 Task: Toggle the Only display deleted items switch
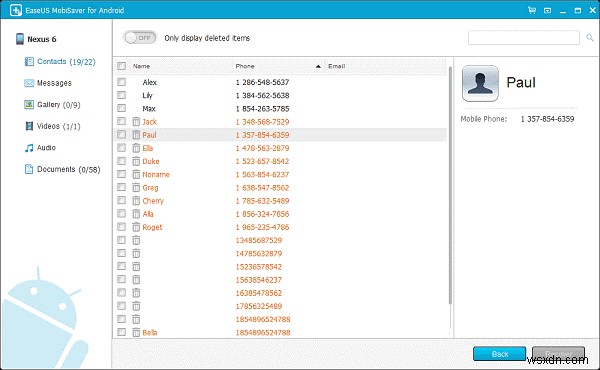[x=140, y=37]
